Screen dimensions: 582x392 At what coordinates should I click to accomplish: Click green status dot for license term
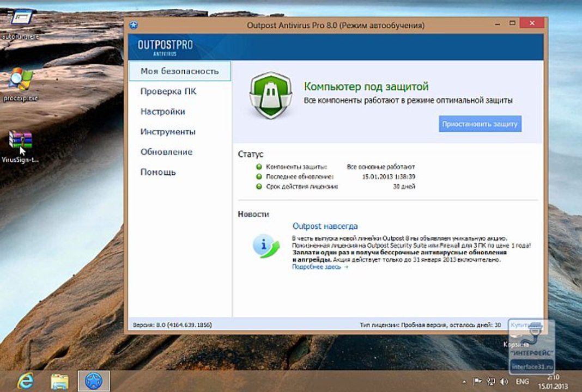coord(259,186)
